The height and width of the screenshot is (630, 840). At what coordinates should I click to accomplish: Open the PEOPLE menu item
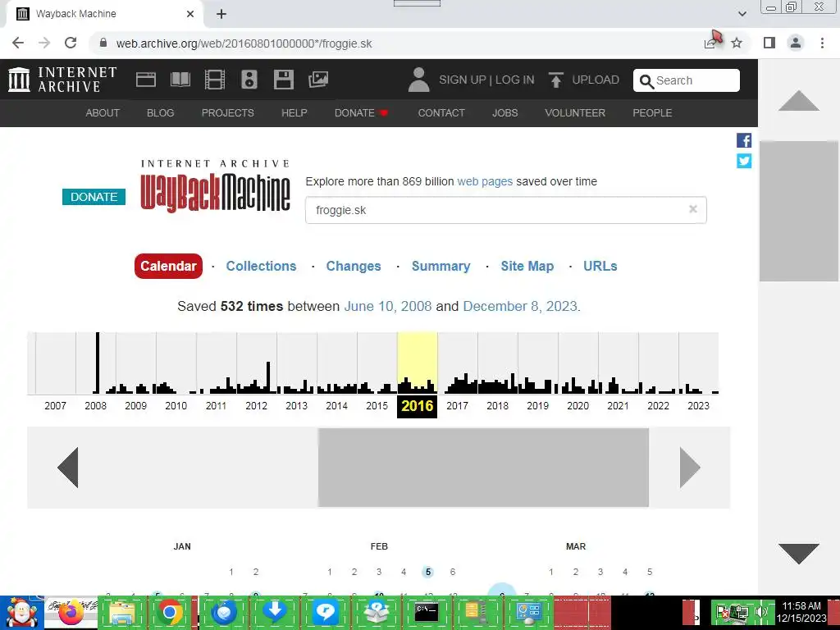(652, 113)
